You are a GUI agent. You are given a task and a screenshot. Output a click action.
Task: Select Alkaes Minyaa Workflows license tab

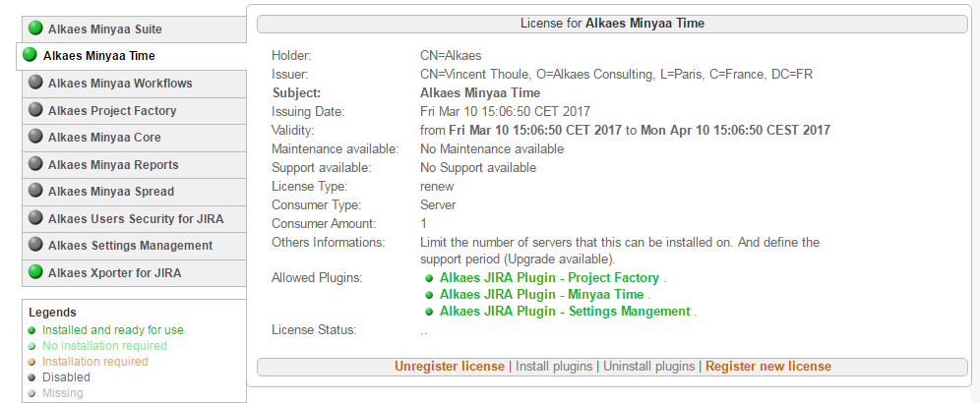point(120,84)
